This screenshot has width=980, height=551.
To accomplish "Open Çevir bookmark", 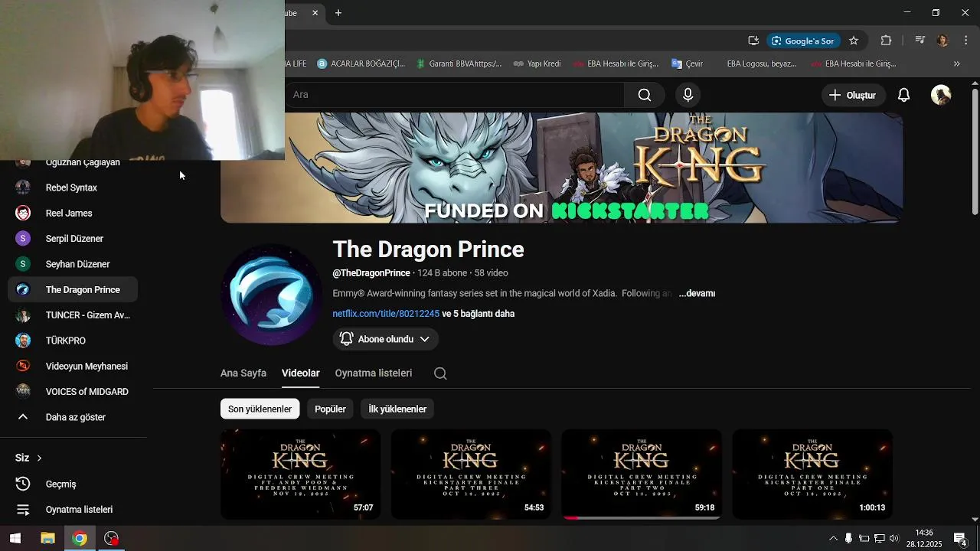I will tap(687, 64).
